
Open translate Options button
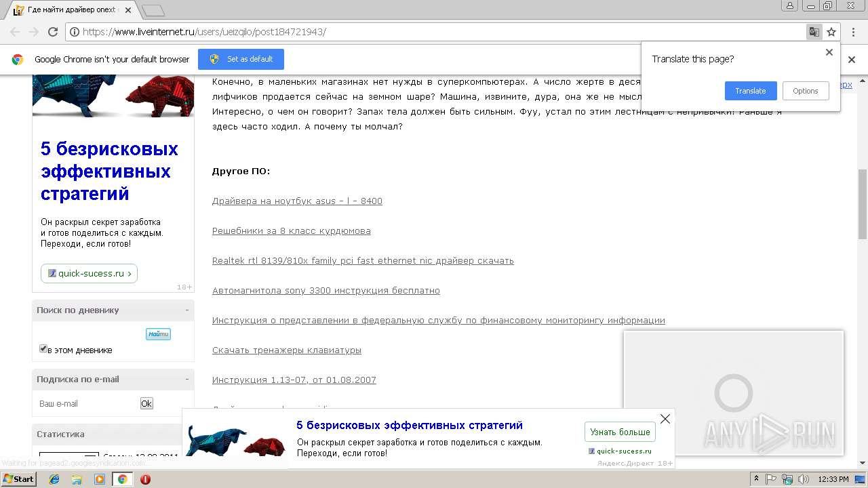[806, 91]
